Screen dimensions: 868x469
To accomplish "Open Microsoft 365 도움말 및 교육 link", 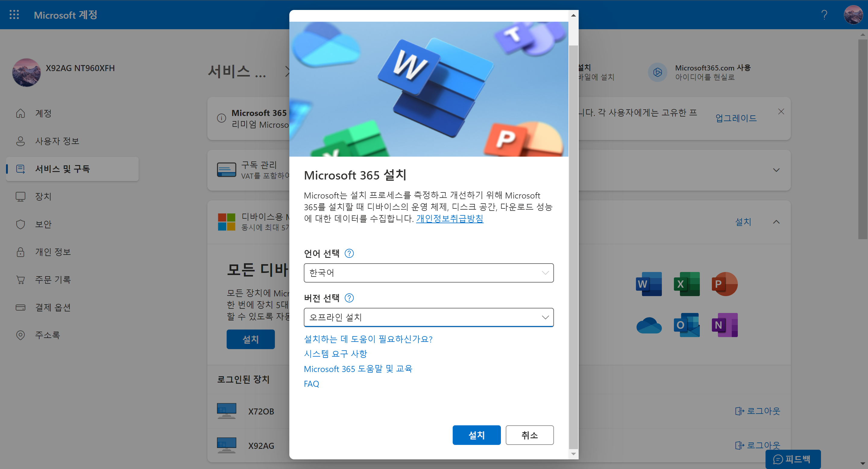I will pos(358,369).
